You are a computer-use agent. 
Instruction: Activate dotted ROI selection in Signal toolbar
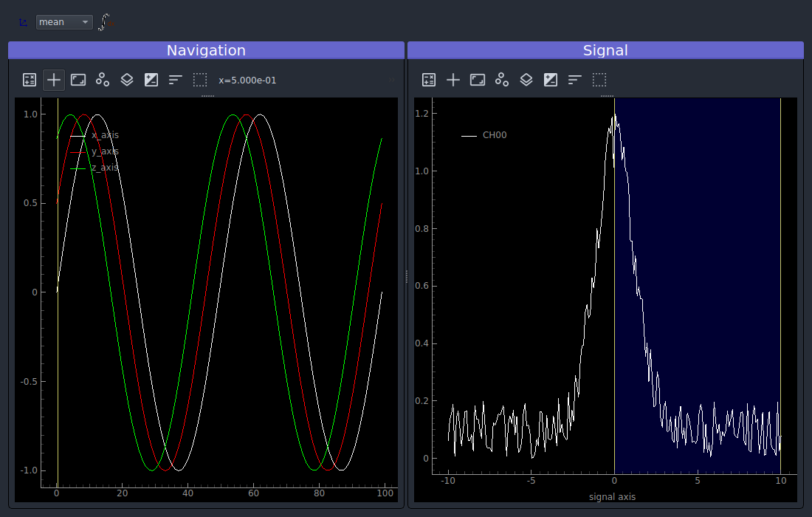tap(599, 80)
